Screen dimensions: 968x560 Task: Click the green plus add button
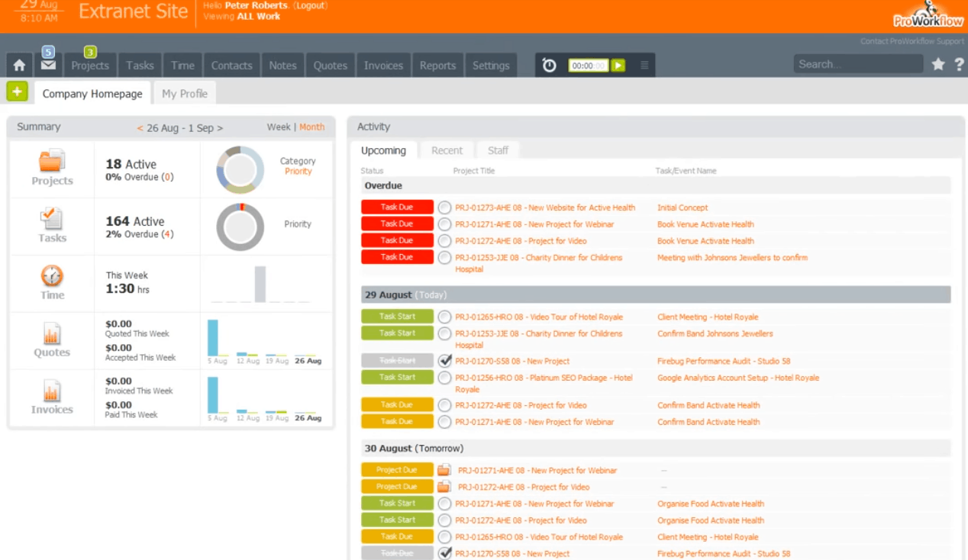(17, 92)
